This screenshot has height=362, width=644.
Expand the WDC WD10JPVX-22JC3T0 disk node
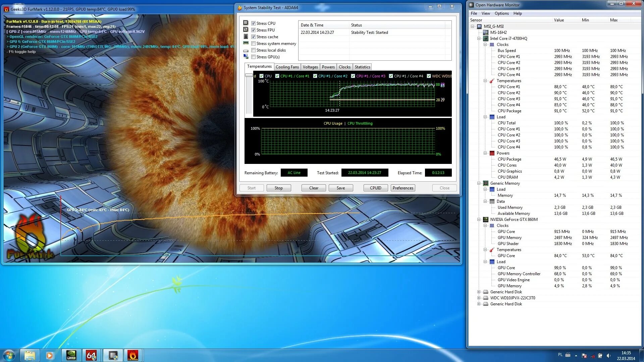479,298
